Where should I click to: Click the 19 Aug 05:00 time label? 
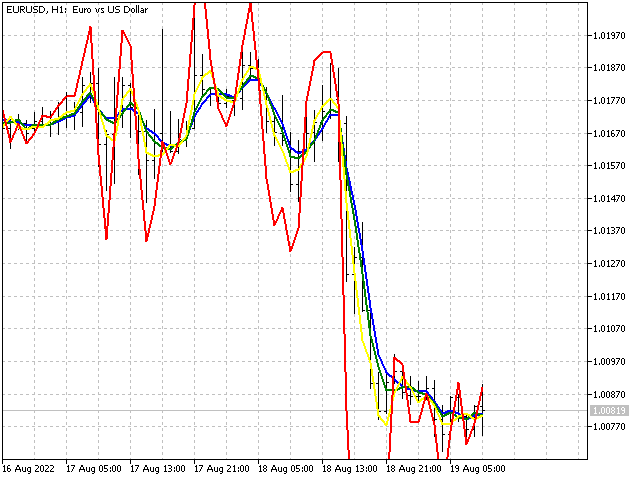pos(478,469)
